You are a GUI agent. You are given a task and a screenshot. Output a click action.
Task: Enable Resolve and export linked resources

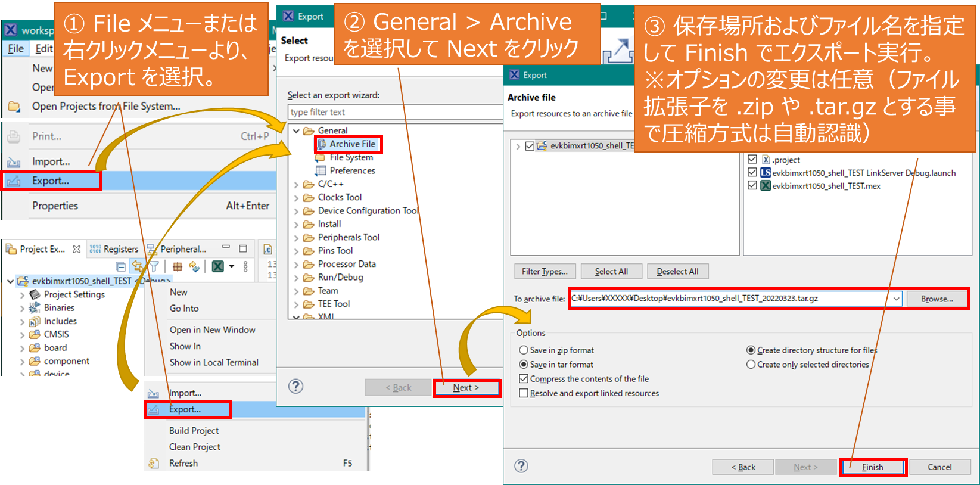point(524,393)
